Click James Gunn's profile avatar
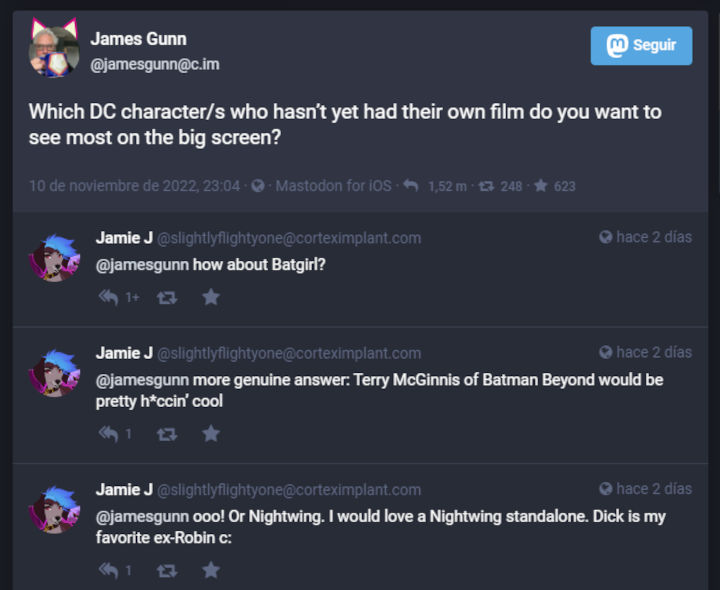Screen dimensions: 720x590 tap(53, 50)
